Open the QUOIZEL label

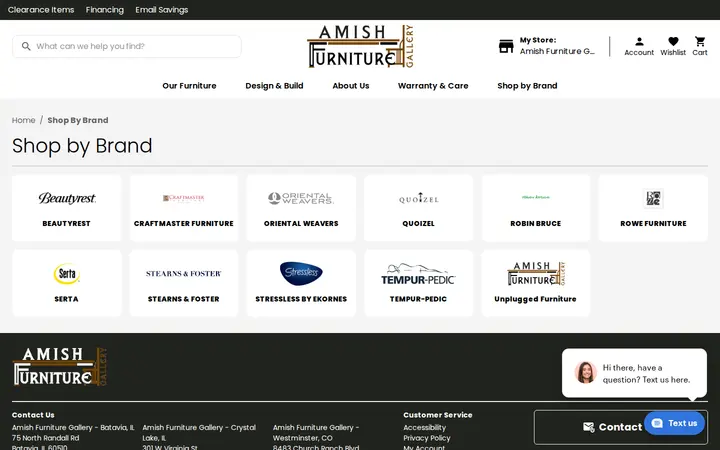point(418,224)
